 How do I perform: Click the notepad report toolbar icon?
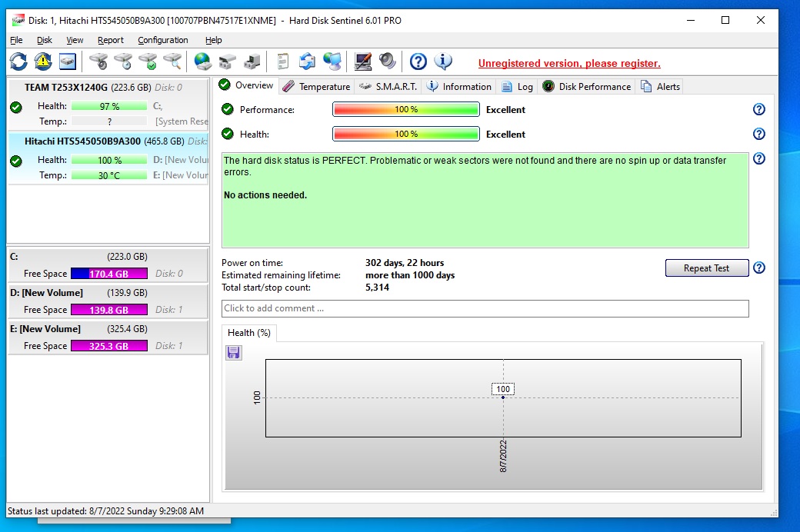coord(283,62)
